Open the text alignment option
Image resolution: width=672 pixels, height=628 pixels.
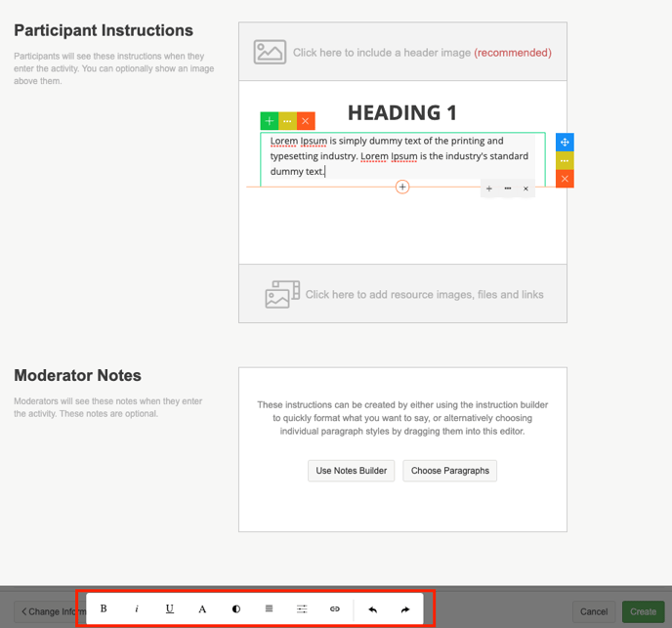(269, 608)
